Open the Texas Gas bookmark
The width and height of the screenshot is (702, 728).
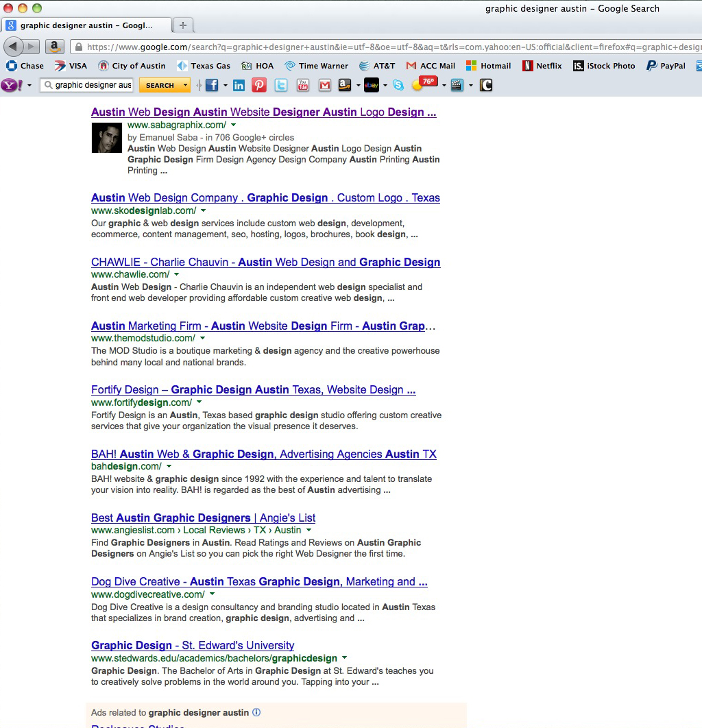tap(204, 66)
